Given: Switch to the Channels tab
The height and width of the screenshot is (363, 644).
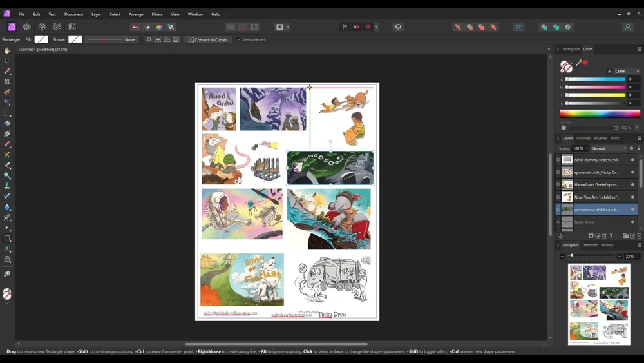Looking at the screenshot, I should 583,138.
